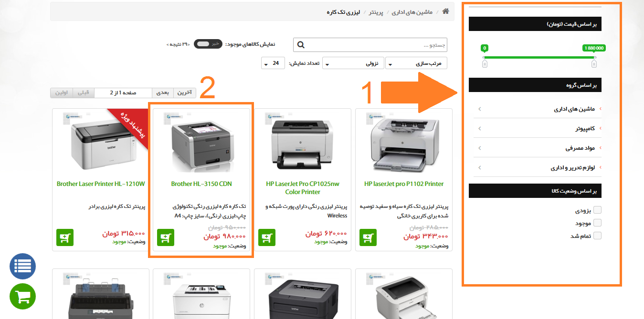The height and width of the screenshot is (319, 644).
Task: Go to next page with بعدی
Action: click(x=162, y=93)
